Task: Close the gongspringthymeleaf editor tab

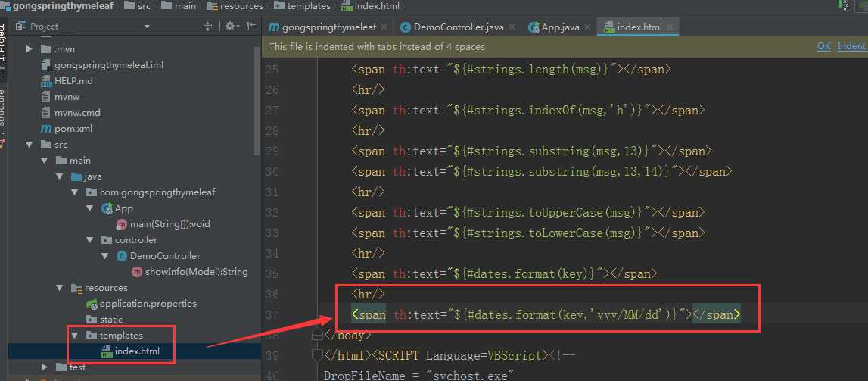Action: [x=384, y=27]
